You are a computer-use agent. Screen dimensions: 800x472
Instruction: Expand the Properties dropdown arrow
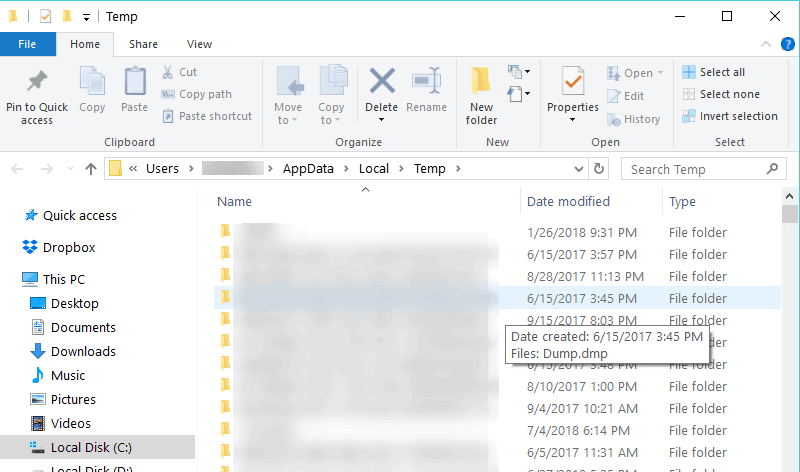coord(572,120)
